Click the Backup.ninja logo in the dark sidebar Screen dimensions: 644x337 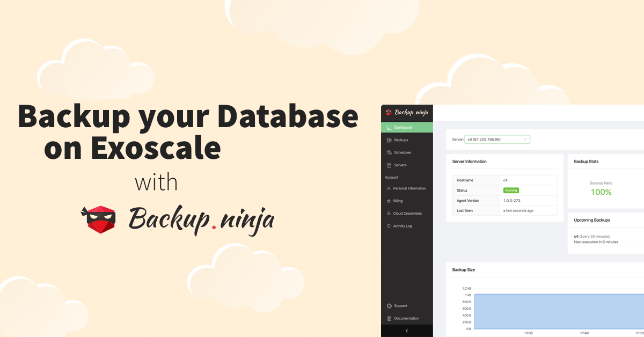point(406,113)
